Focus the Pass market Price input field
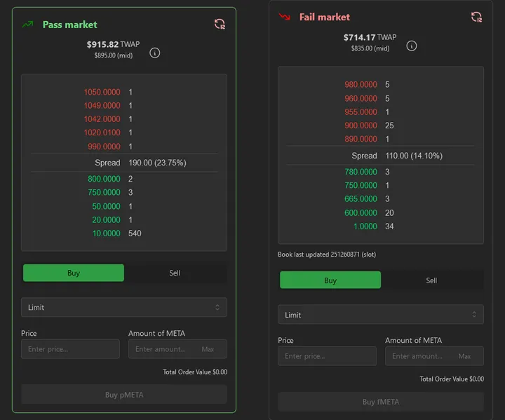The image size is (505, 420). tap(70, 349)
